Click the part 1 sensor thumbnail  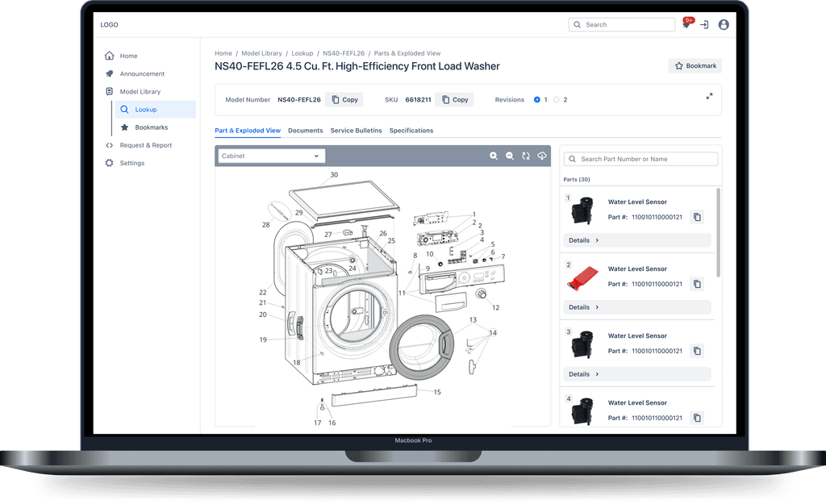tap(582, 210)
